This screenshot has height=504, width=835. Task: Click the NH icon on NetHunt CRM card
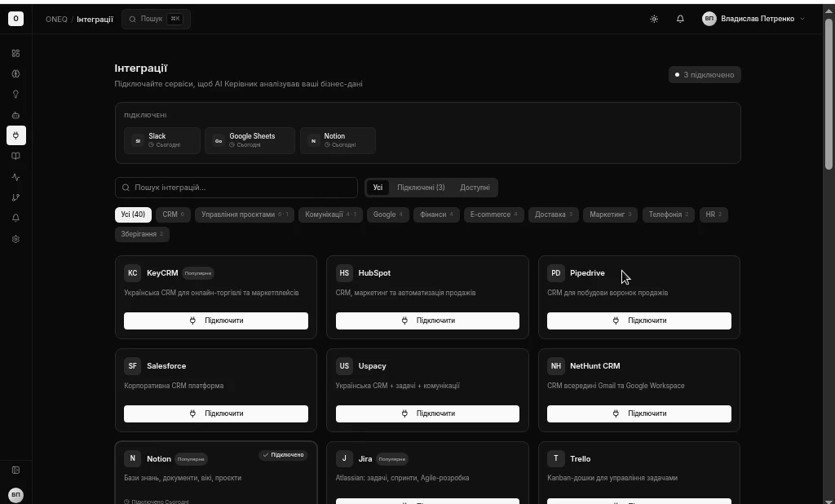click(556, 366)
